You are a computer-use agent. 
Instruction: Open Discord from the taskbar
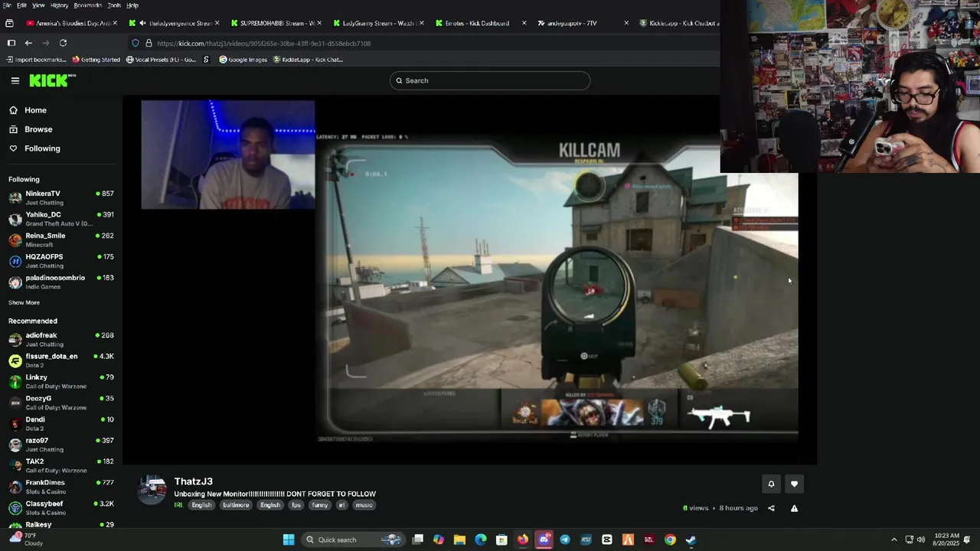[544, 540]
